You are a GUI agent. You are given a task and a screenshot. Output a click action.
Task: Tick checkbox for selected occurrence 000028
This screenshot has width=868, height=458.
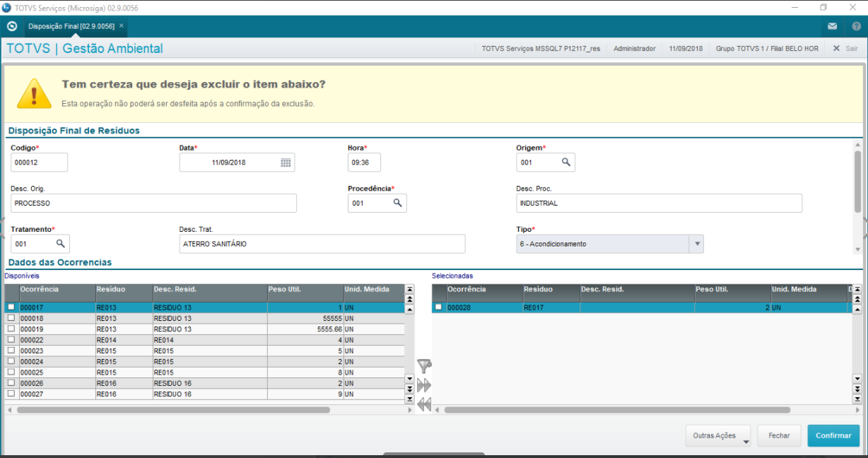438,307
